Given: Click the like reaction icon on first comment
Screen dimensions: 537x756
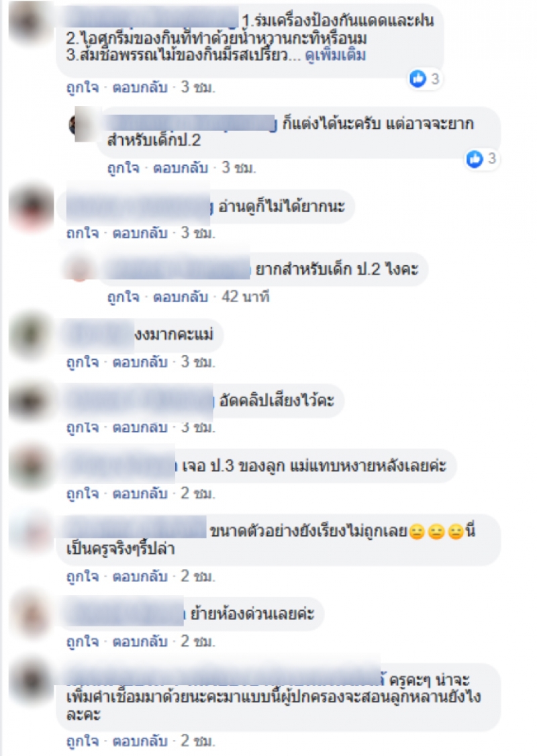Looking at the screenshot, I should tap(418, 78).
